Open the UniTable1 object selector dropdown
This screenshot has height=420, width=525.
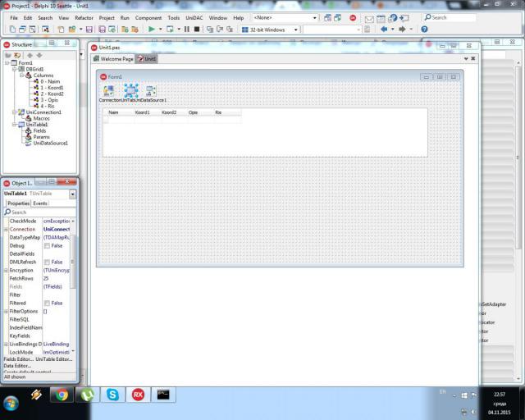tap(73, 194)
